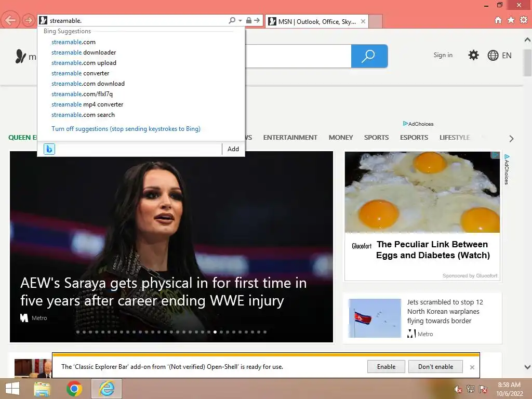This screenshot has height=399, width=532.
Task: Click the page scrollbar down arrow
Action: point(527,367)
